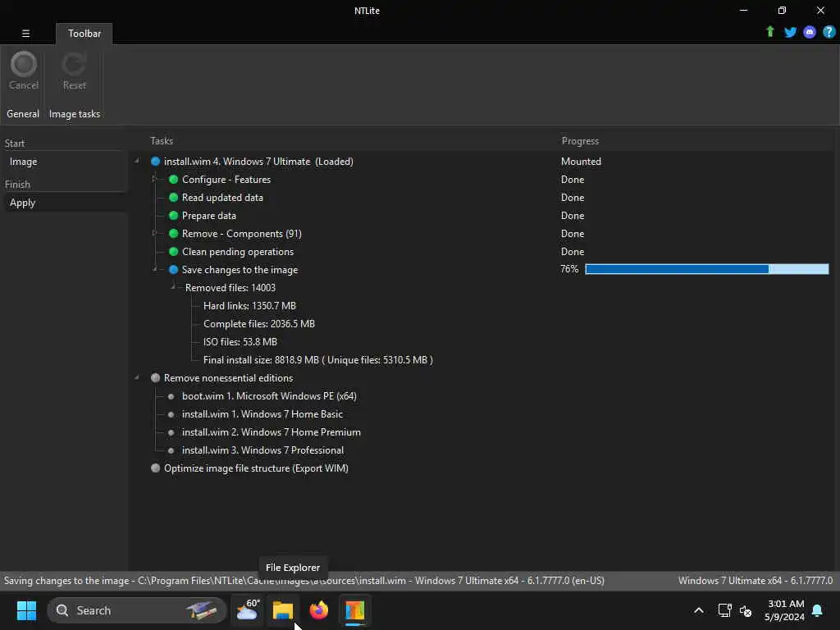This screenshot has height=630, width=840.
Task: Click green status dot for Configure - Features
Action: click(174, 180)
